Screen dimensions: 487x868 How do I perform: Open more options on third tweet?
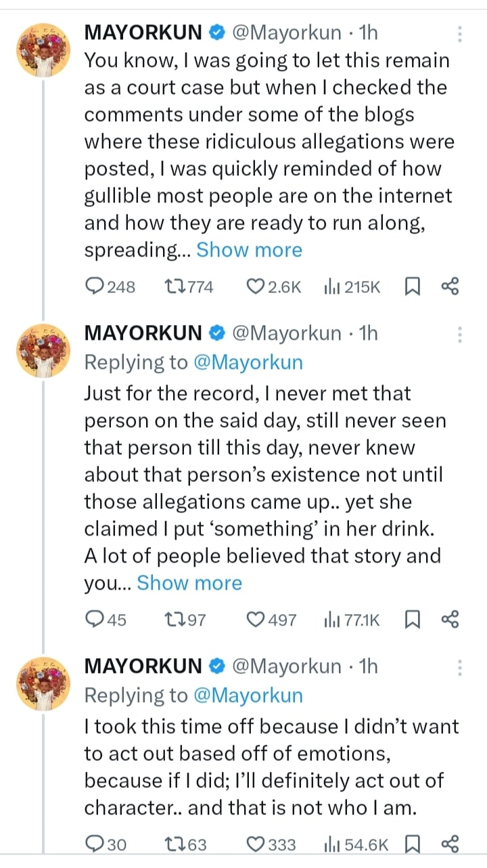coord(460,668)
